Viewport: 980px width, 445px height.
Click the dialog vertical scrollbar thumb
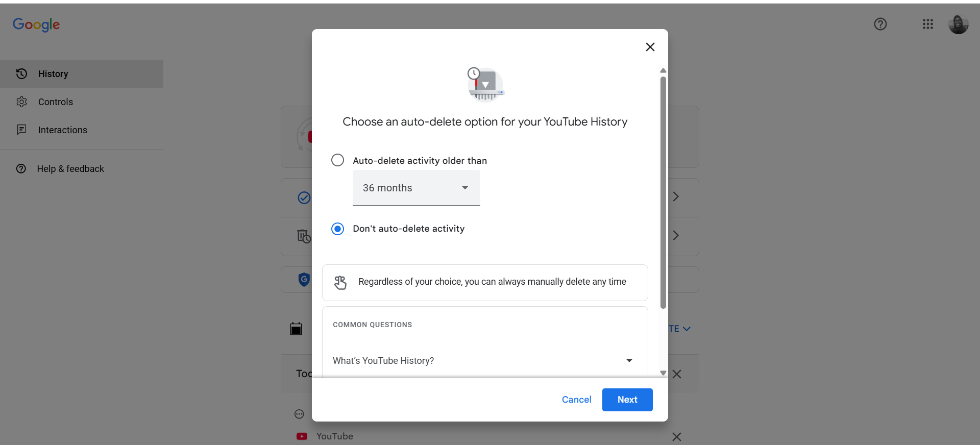tap(663, 193)
